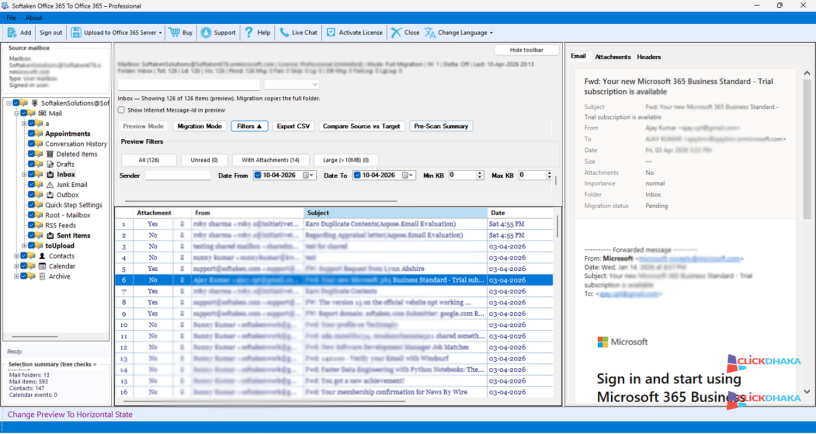Expand the Inbox folder node
Screen dimensions: 816x434
(24, 174)
